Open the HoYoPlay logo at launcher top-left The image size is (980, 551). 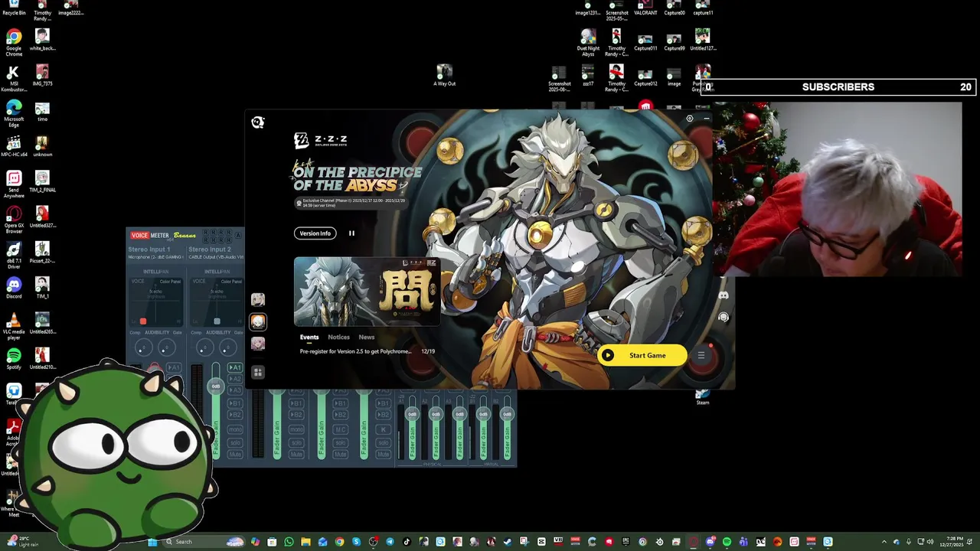258,122
